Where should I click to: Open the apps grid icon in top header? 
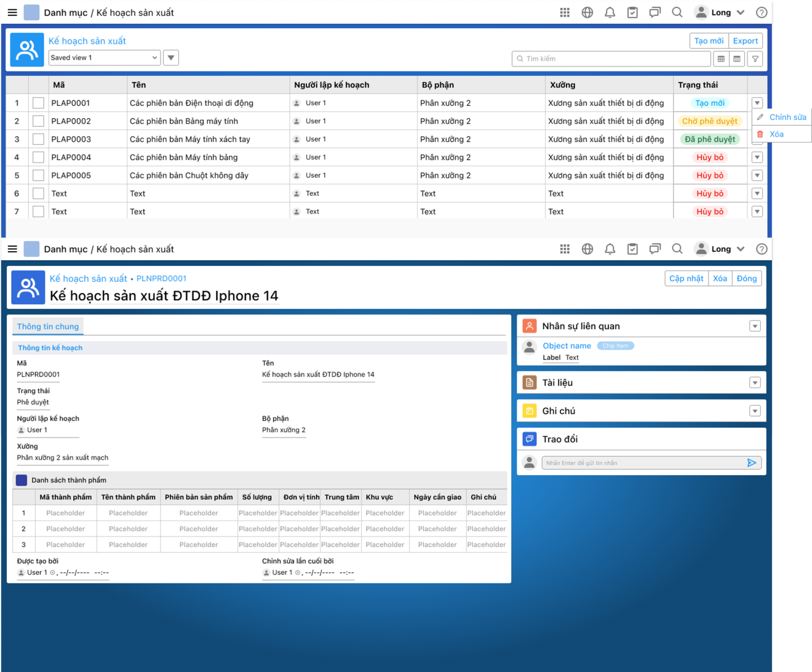(x=565, y=12)
